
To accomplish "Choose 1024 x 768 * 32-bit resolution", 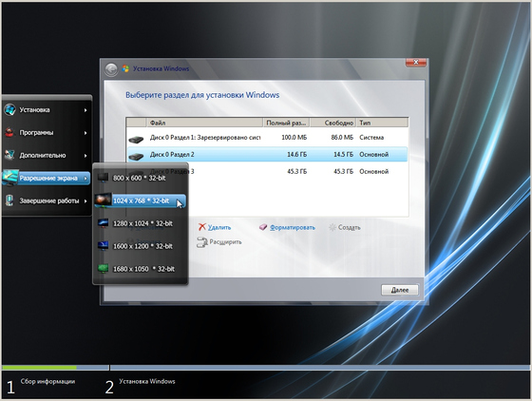I will 141,200.
